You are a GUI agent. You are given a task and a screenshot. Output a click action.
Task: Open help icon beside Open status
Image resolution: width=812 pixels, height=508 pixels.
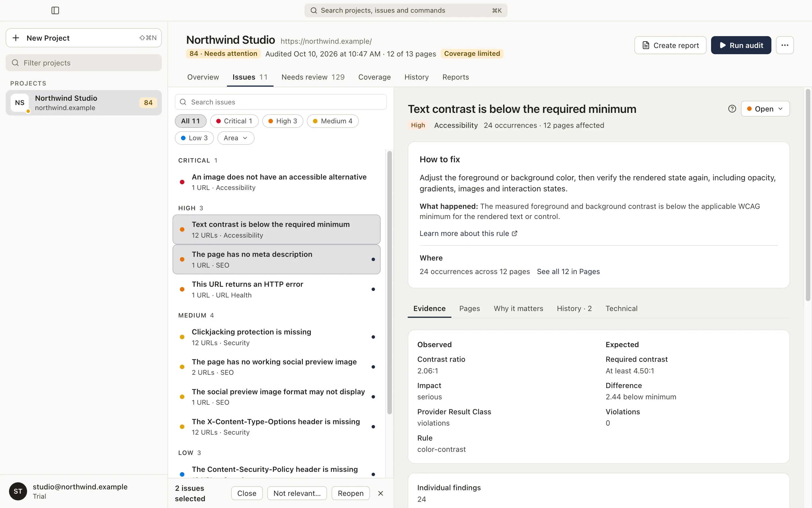pos(732,109)
